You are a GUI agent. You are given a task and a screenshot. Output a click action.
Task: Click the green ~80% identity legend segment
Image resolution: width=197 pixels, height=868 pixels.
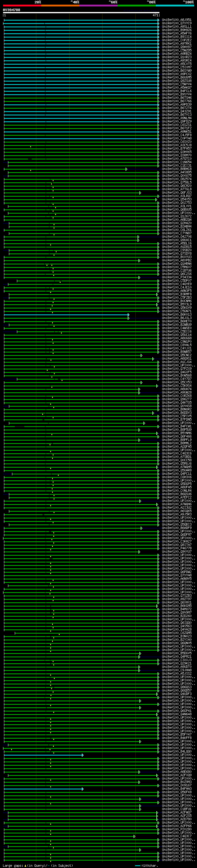click(x=137, y=6)
